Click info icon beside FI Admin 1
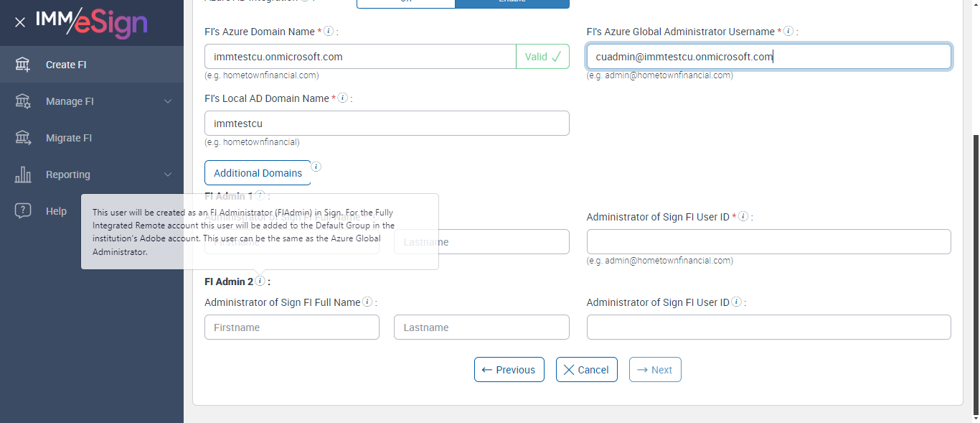This screenshot has height=423, width=980. [260, 195]
